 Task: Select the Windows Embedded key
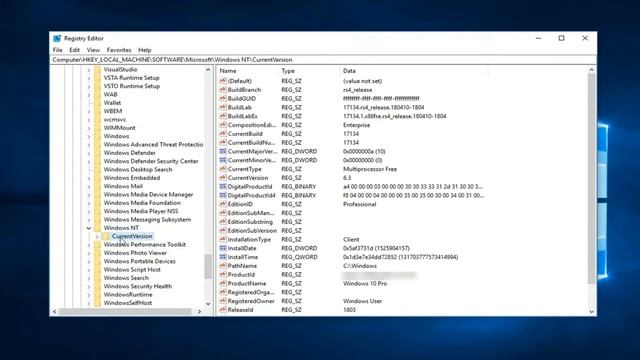click(x=131, y=178)
